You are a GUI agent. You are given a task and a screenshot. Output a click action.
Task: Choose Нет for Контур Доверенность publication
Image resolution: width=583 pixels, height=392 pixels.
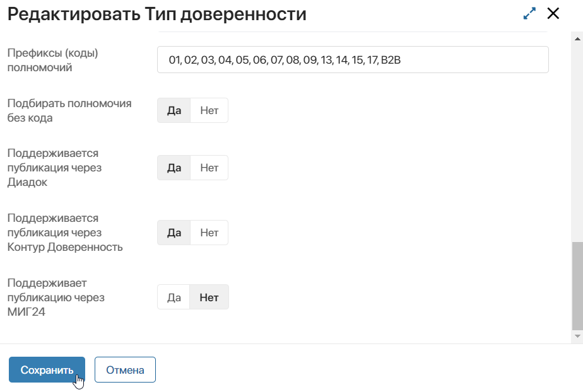(209, 233)
